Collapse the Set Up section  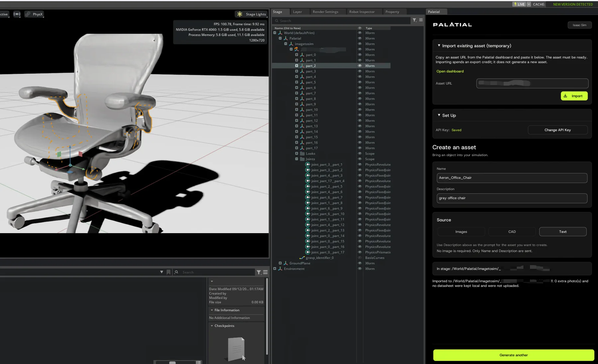click(439, 115)
